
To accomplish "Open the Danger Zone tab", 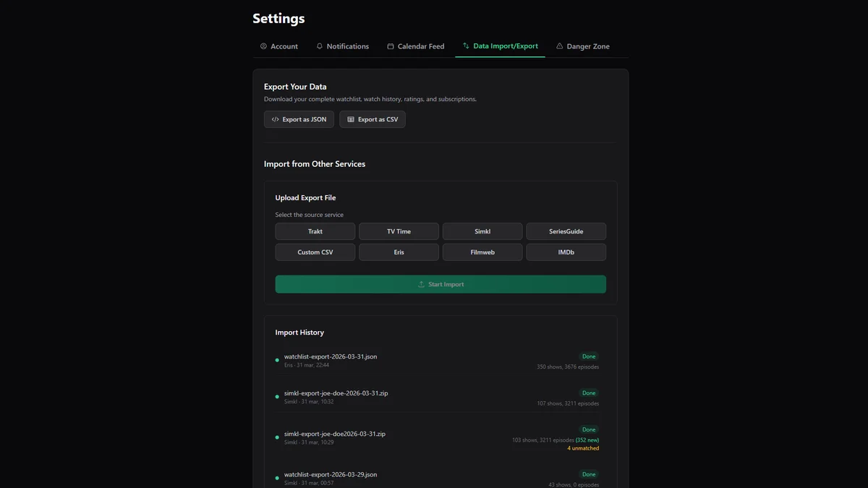I will click(x=587, y=46).
